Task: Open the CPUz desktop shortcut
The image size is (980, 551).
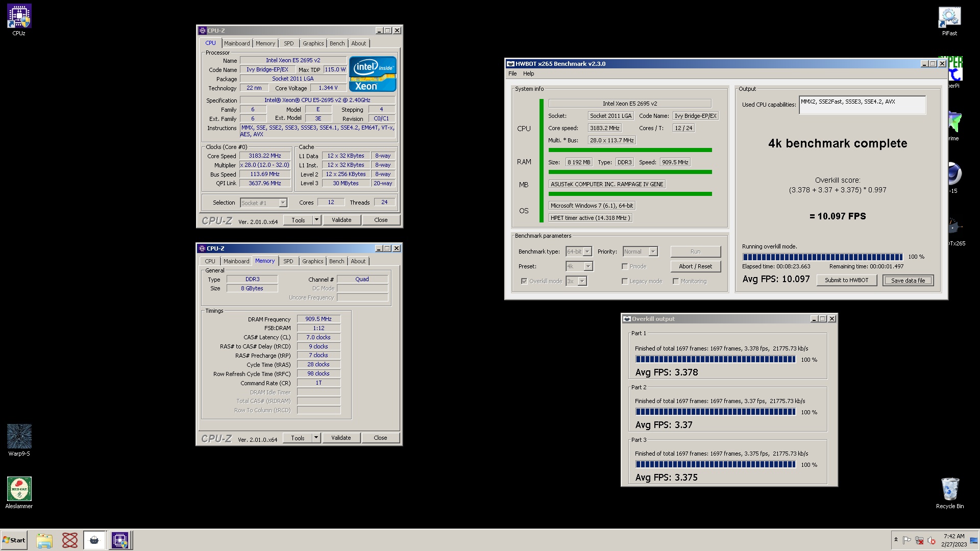Action: click(x=19, y=20)
